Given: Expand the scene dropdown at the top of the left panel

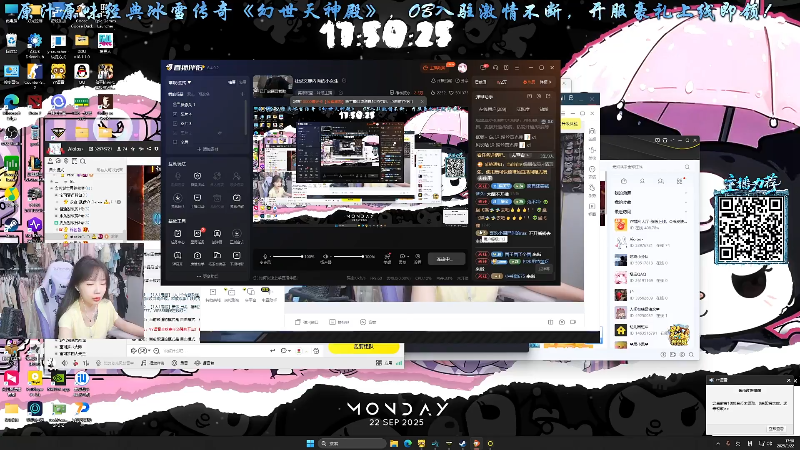Looking at the screenshot, I should tap(180, 83).
